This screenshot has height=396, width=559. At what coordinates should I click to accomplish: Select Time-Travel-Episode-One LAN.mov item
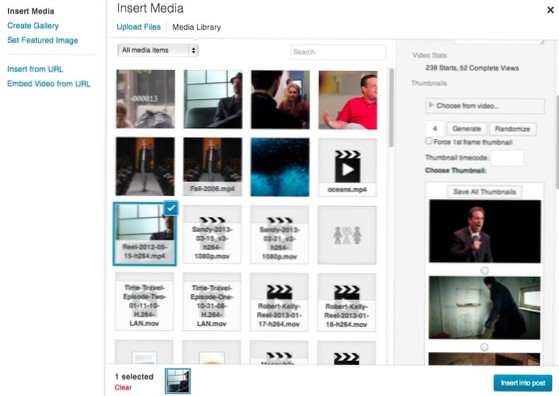[x=212, y=302]
